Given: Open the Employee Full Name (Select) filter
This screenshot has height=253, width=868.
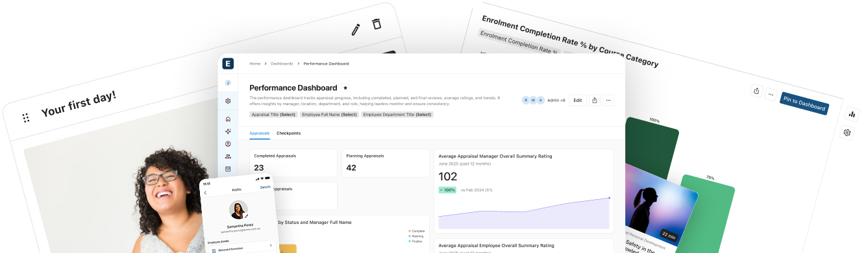Looking at the screenshot, I should [x=329, y=114].
